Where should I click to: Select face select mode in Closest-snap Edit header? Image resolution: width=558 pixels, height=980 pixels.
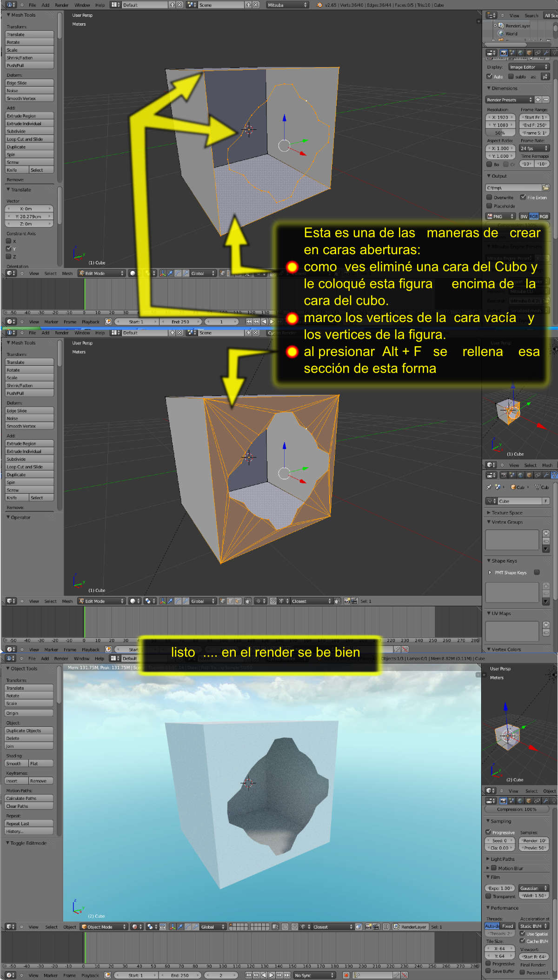[238, 601]
